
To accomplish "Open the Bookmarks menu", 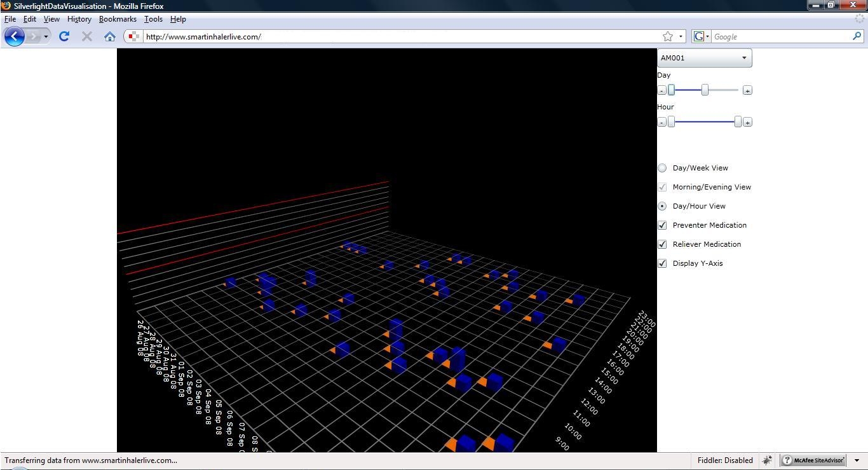I will pos(118,19).
